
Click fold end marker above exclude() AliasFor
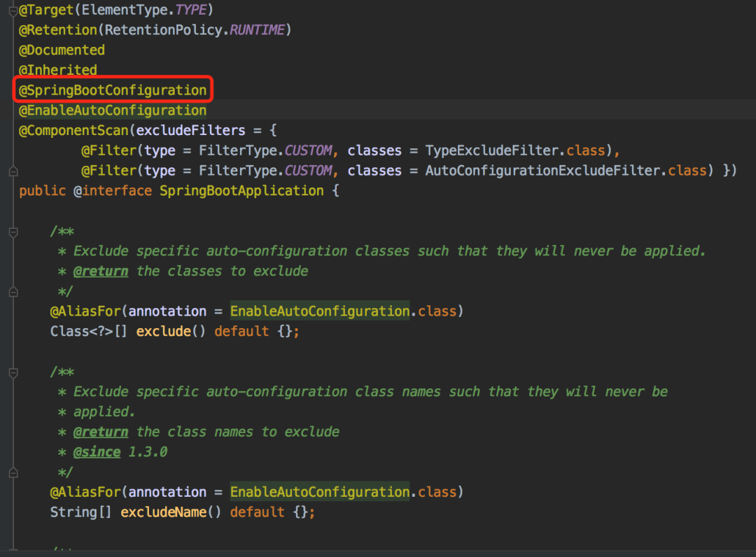[13, 292]
